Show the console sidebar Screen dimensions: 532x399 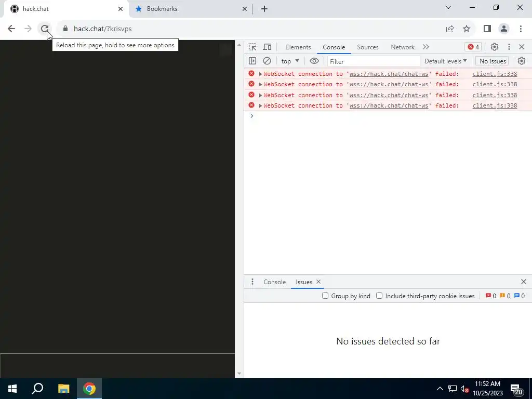coord(252,61)
